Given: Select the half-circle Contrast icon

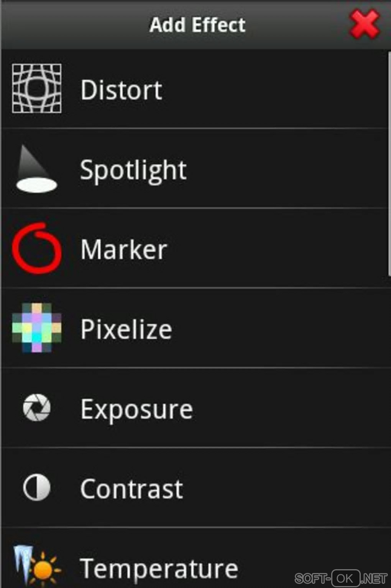Looking at the screenshot, I should click(x=37, y=488).
